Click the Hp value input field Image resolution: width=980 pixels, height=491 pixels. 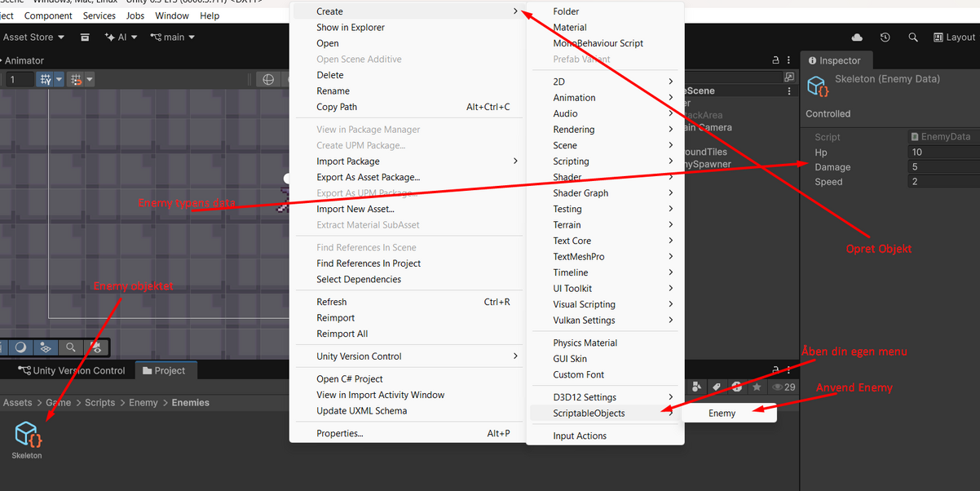[x=942, y=153]
